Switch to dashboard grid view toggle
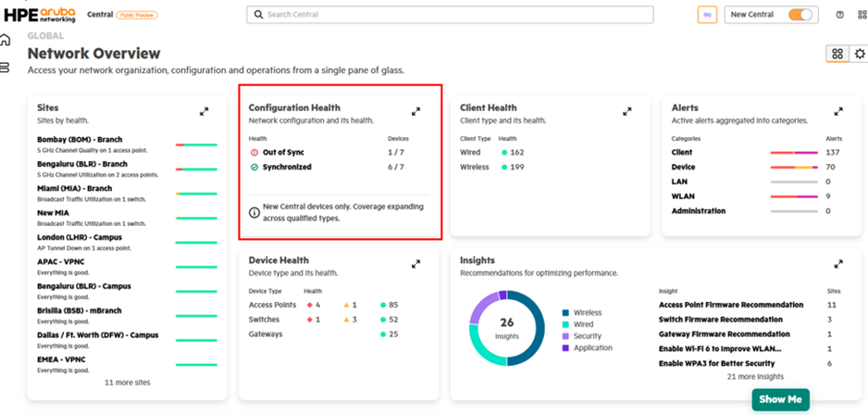Image resolution: width=868 pixels, height=415 pixels. (x=837, y=54)
